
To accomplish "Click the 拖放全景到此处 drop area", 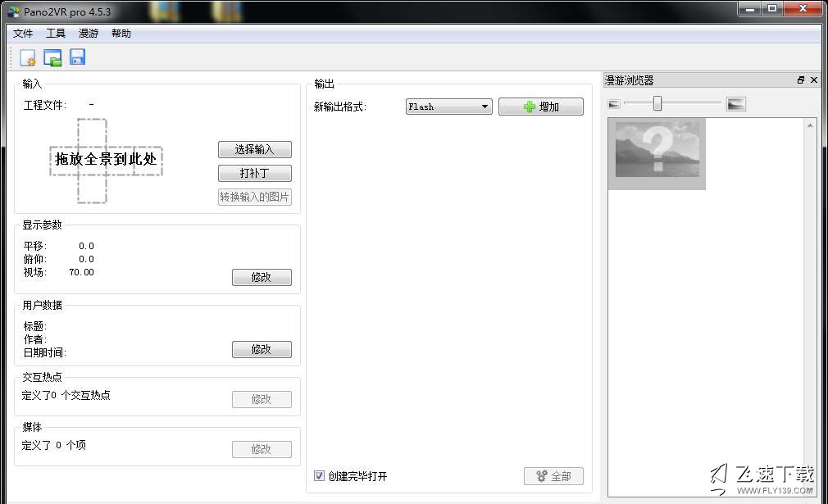I will pos(106,161).
